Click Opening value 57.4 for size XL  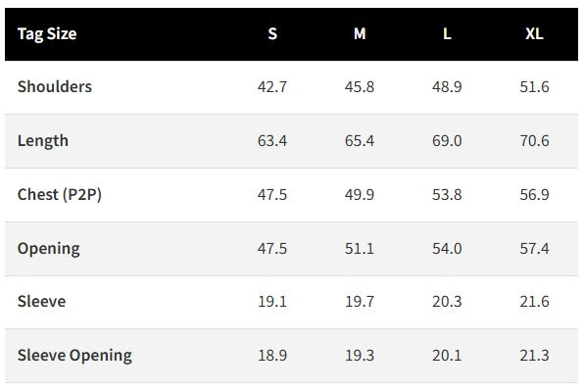(534, 249)
